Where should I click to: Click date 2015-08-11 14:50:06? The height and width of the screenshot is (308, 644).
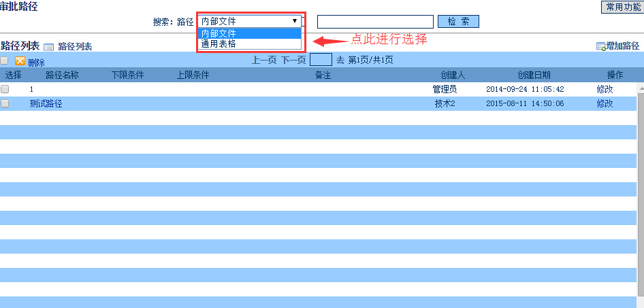point(525,103)
